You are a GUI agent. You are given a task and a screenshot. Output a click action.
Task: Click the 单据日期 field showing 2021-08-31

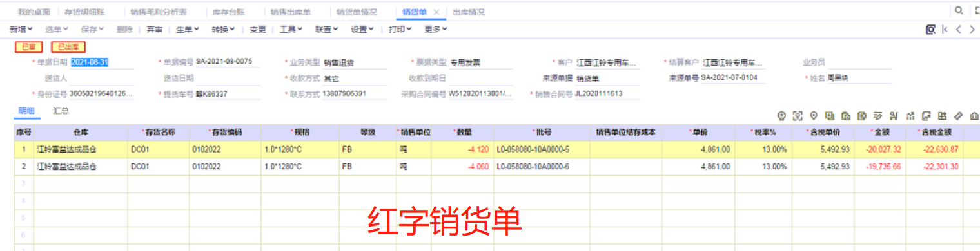point(102,62)
